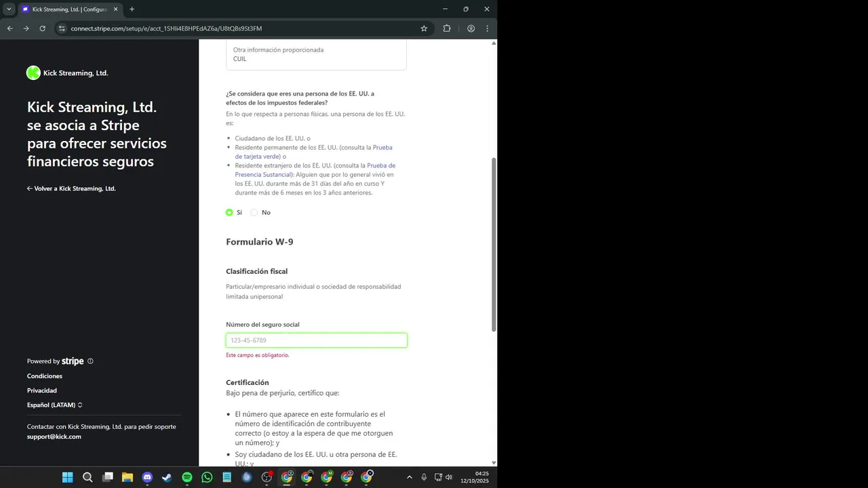The width and height of the screenshot is (868, 488).
Task: Launch Steam from the taskbar
Action: click(167, 477)
